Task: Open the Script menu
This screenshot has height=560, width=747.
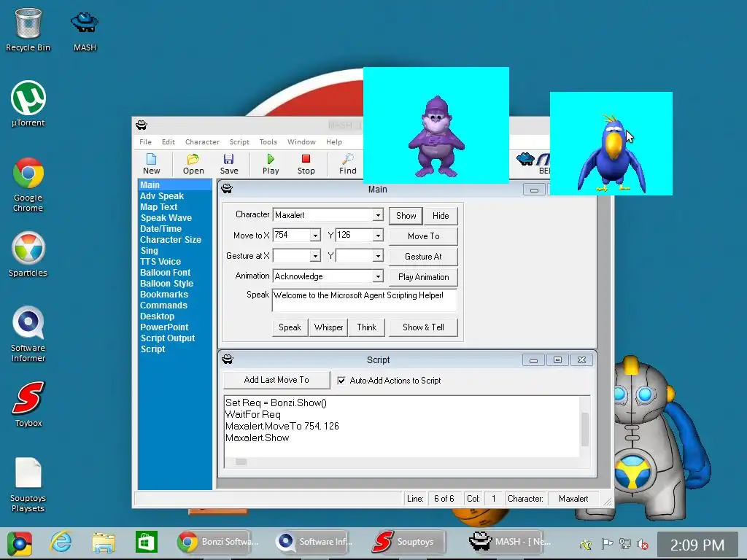Action: 239,142
